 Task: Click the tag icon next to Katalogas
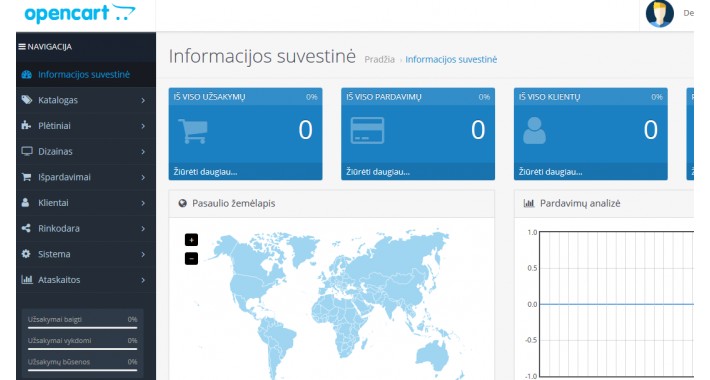click(x=27, y=100)
